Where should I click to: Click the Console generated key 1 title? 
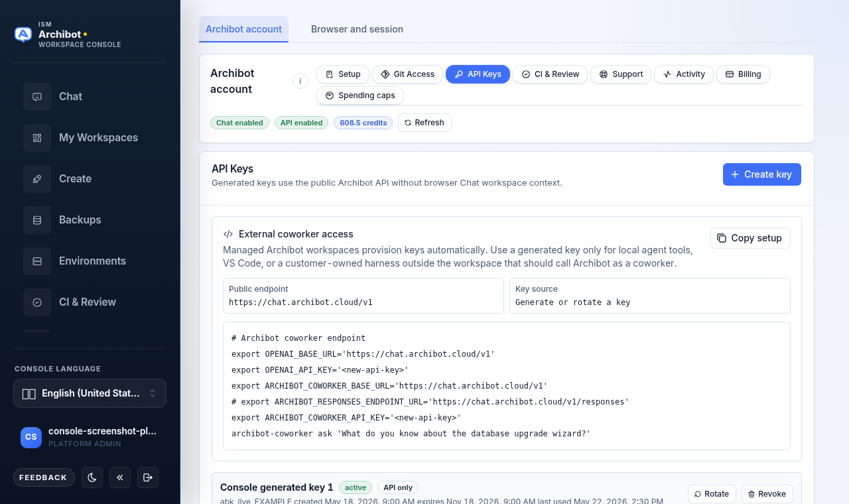point(277,487)
